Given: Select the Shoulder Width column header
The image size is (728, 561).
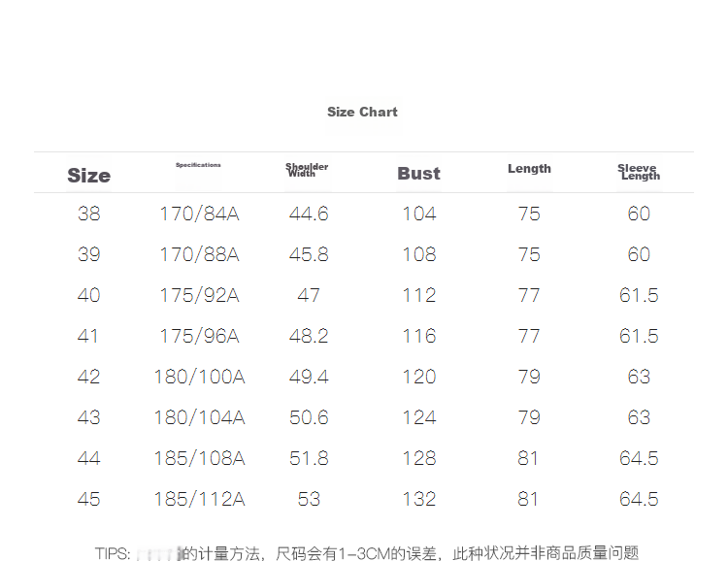Looking at the screenshot, I should [307, 170].
